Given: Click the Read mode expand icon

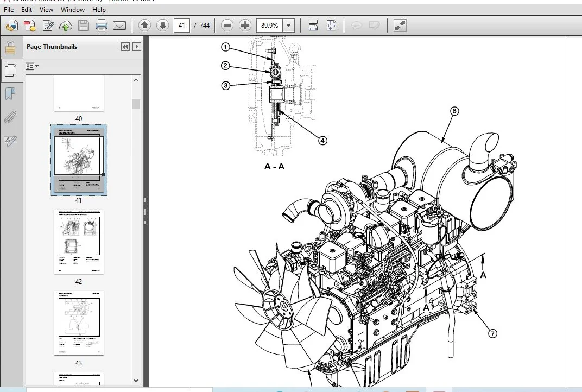Looking at the screenshot, I should 400,25.
